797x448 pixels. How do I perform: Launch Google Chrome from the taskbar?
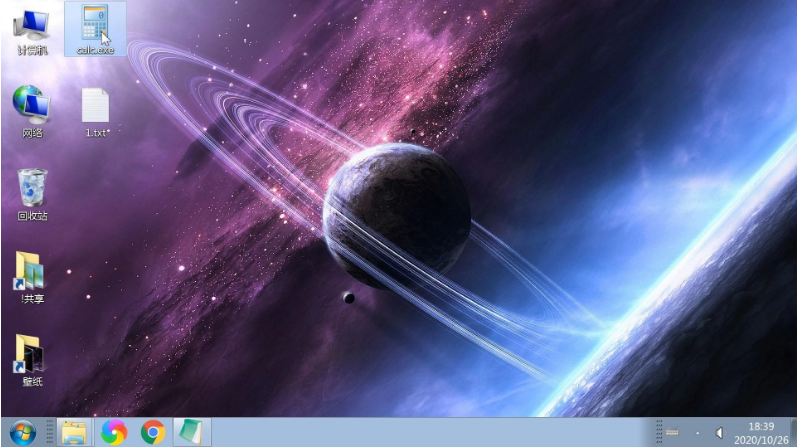[x=153, y=432]
